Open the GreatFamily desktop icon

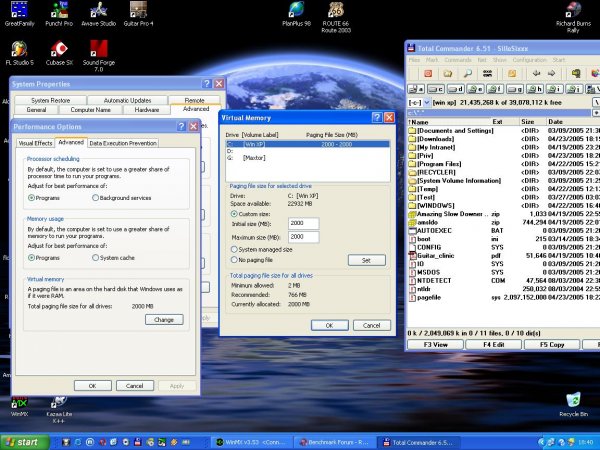[x=19, y=13]
